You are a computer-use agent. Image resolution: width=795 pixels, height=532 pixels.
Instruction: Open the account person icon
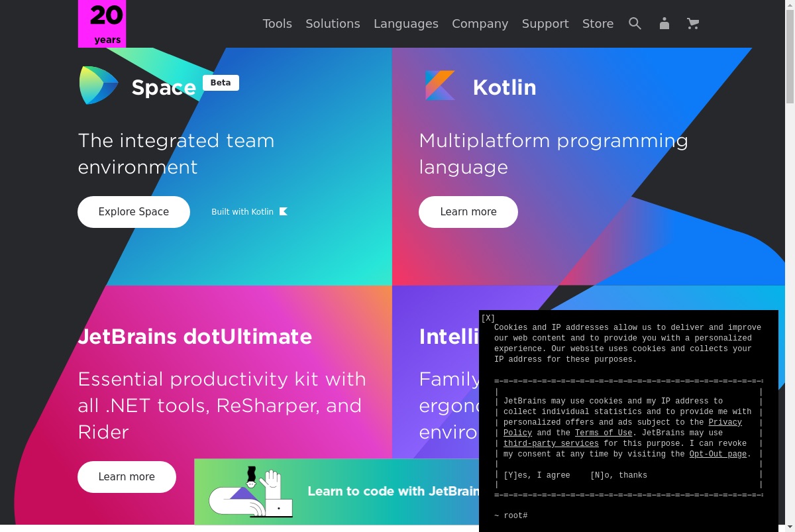tap(664, 24)
